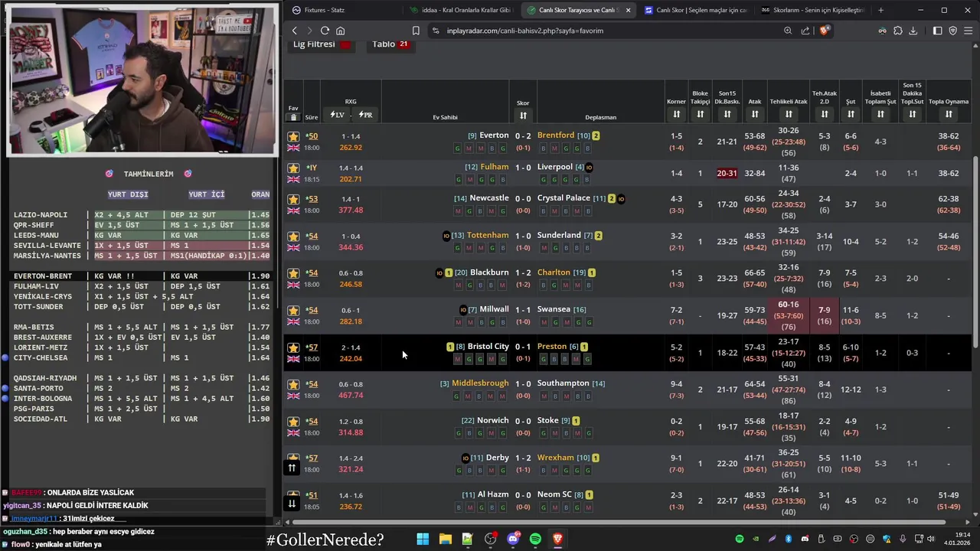The height and width of the screenshot is (551, 980).
Task: Bookmark this page in the address bar
Action: pyautogui.click(x=416, y=31)
